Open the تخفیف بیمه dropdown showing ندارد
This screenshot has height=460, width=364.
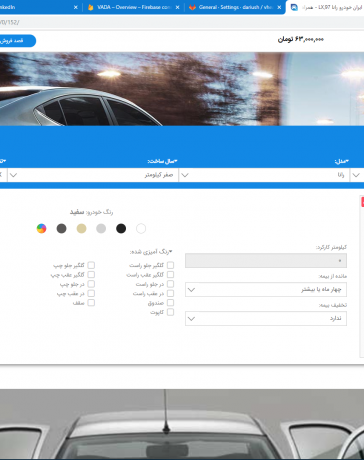click(266, 318)
